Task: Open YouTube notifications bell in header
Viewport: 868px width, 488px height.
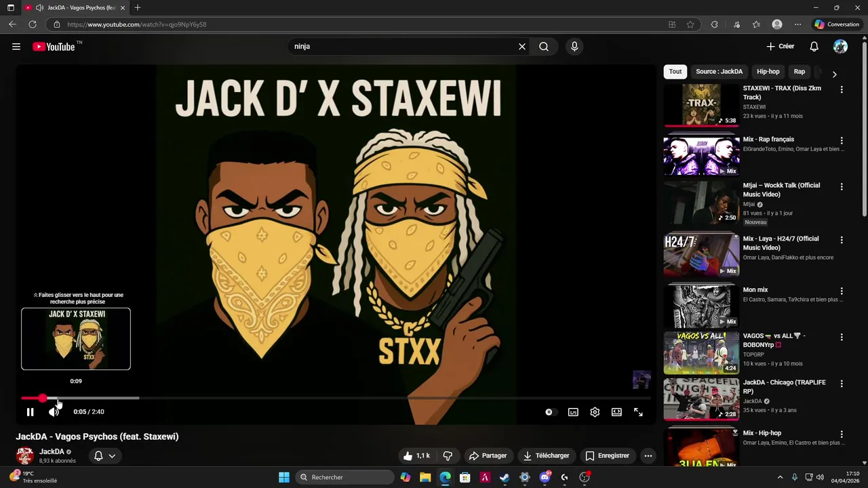Action: [x=814, y=47]
